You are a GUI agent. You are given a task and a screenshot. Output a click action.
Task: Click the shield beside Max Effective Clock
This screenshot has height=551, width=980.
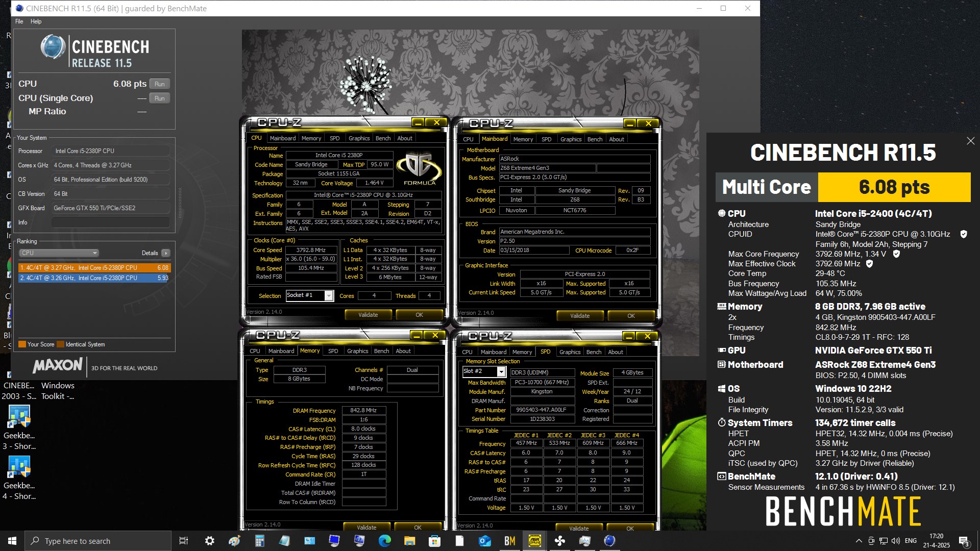click(x=869, y=264)
